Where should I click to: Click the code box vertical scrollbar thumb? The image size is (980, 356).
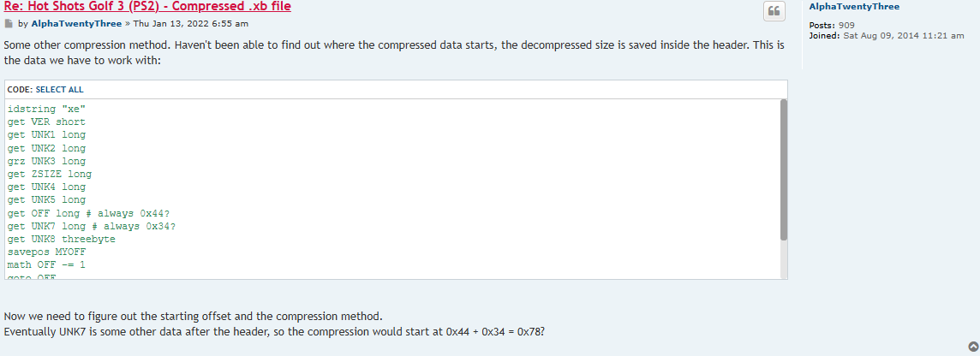(783, 169)
